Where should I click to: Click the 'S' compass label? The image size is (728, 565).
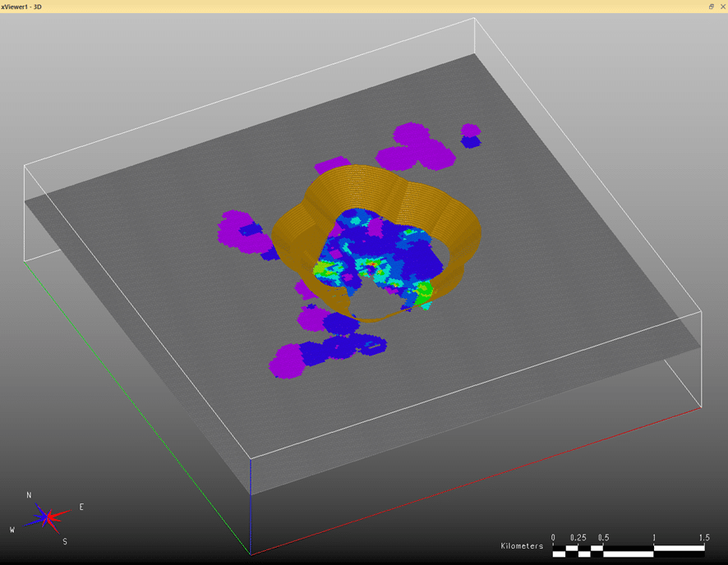coord(65,542)
